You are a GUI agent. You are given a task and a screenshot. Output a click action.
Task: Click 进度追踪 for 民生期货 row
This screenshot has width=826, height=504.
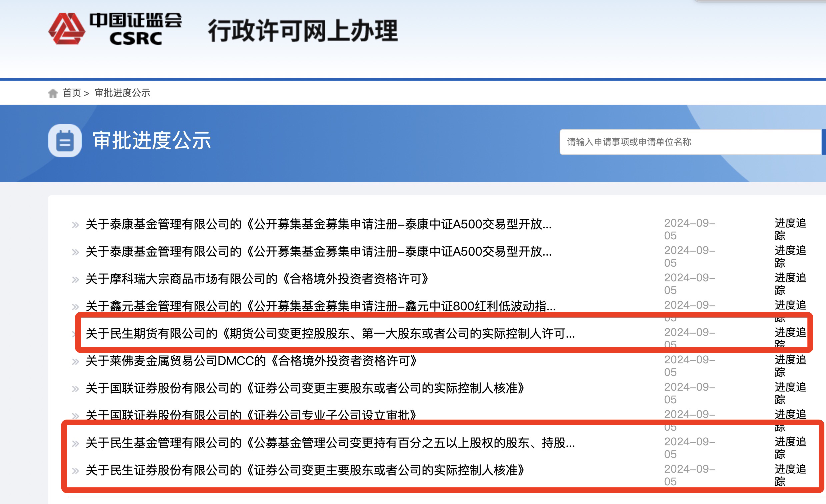[x=790, y=338]
